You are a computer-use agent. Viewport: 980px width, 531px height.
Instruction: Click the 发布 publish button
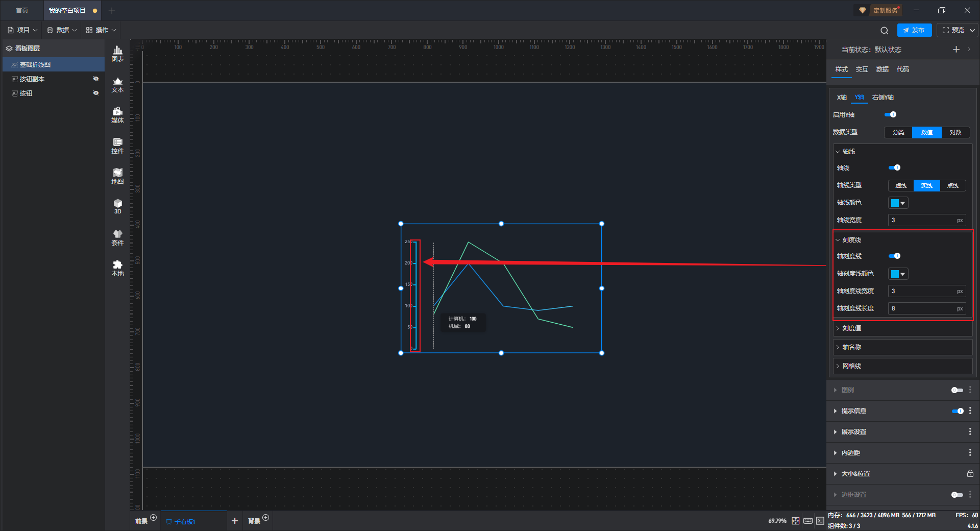coord(914,30)
